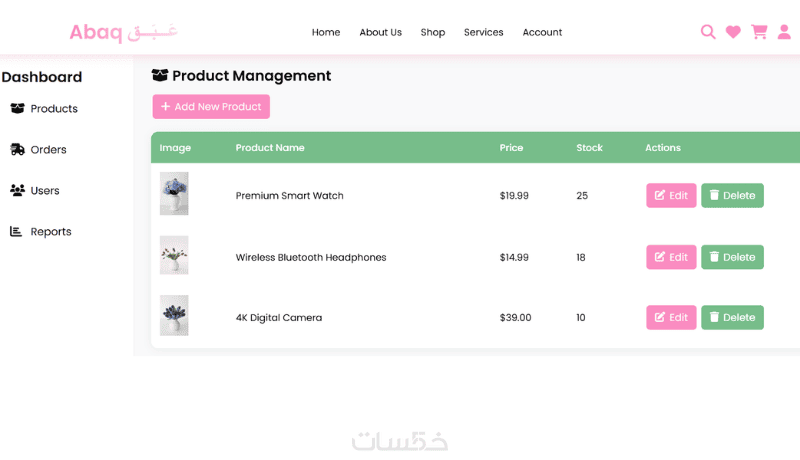Open Users section in sidebar
This screenshot has height=460, width=800.
(35, 190)
